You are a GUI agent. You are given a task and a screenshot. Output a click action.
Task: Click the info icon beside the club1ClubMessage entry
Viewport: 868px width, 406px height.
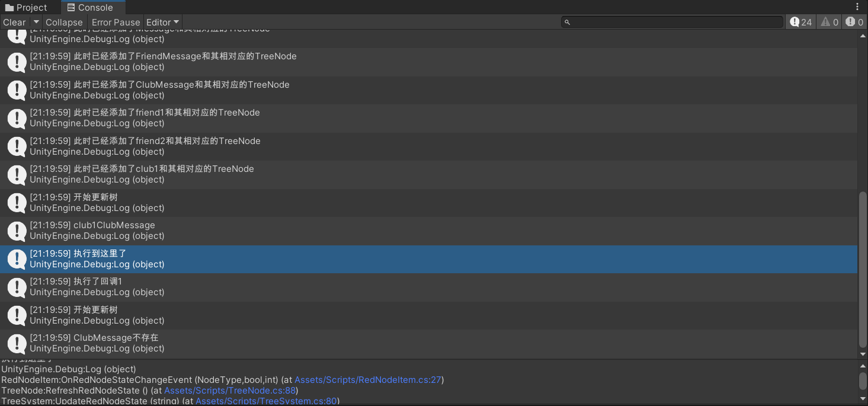click(16, 231)
